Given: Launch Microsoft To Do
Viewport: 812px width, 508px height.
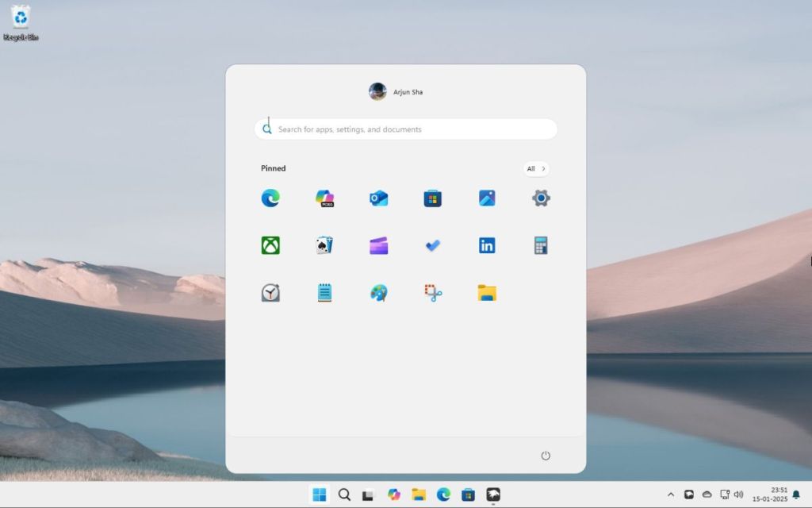Looking at the screenshot, I should (x=432, y=245).
